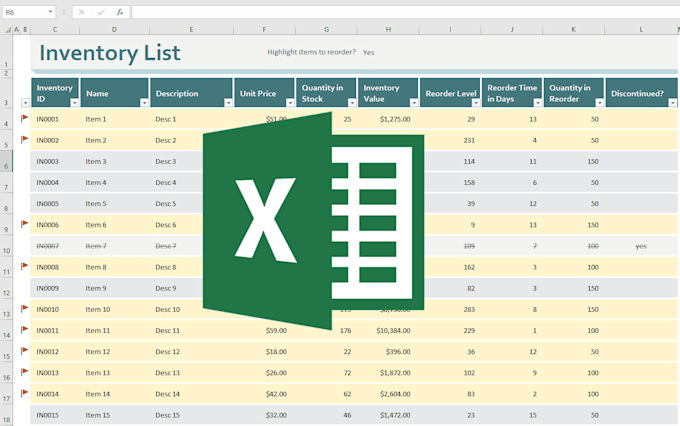Click the Cancel X icon in formula bar

(x=83, y=12)
